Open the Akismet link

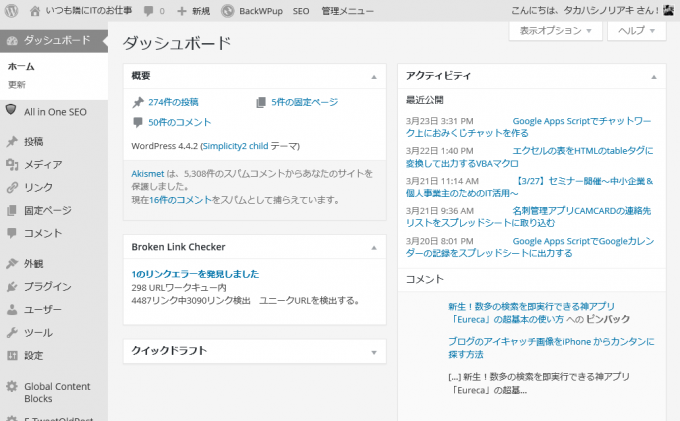click(148, 174)
